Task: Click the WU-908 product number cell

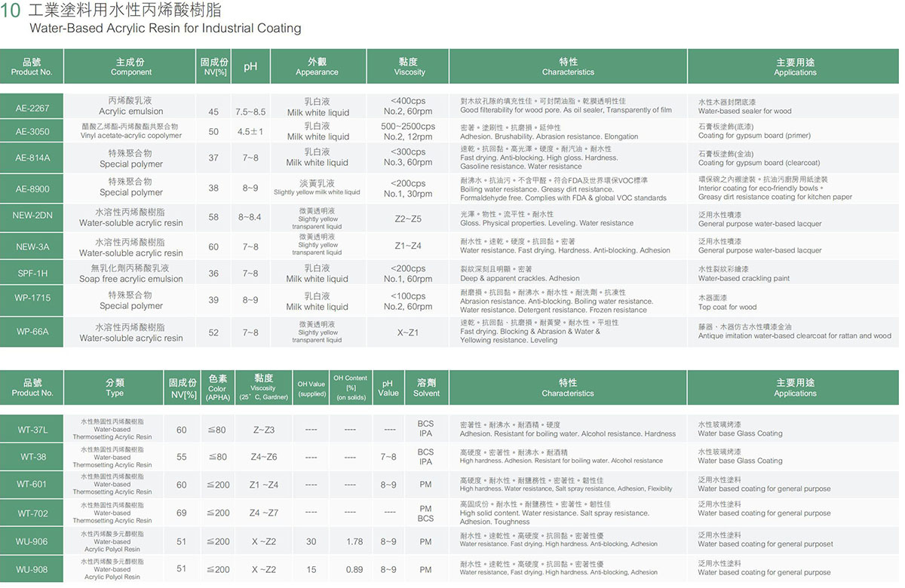Action: [x=32, y=569]
